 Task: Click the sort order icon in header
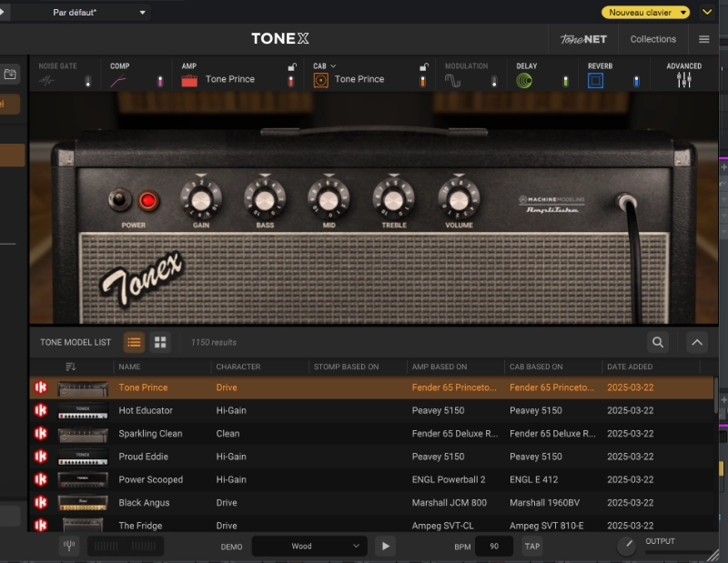pos(71,367)
